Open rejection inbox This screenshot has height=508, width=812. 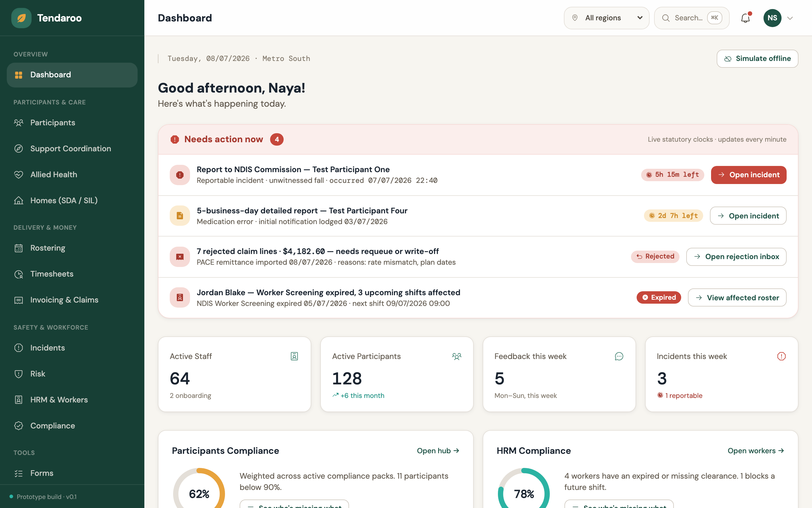736,257
